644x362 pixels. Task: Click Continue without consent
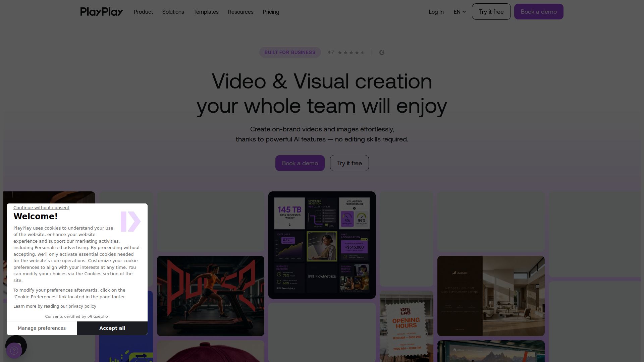(41, 207)
